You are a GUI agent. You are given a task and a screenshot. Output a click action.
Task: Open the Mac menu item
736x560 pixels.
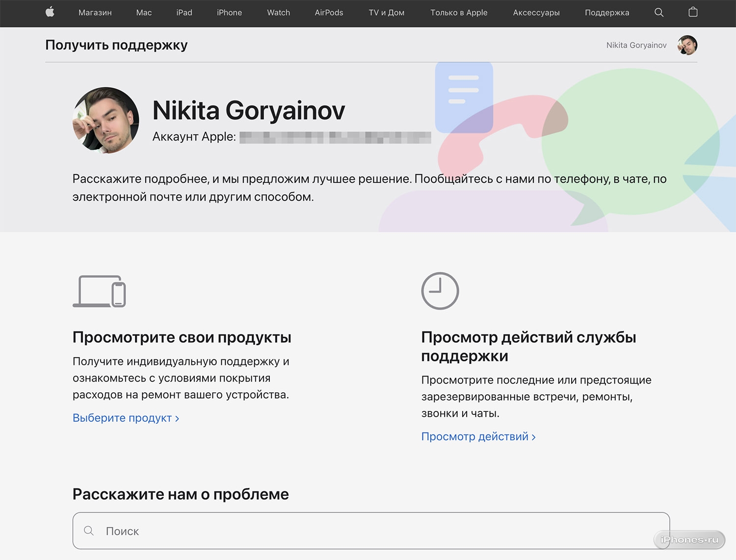coord(144,13)
